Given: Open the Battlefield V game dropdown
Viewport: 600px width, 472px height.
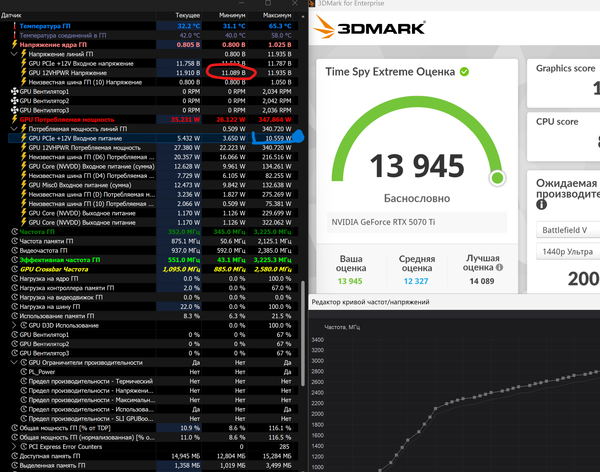Looking at the screenshot, I should pos(568,230).
